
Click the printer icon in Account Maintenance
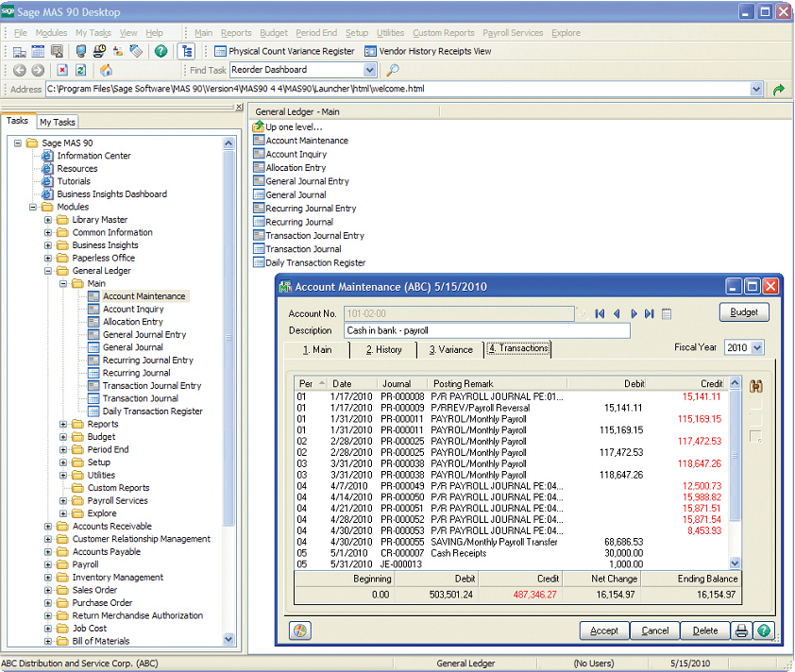coord(741,631)
